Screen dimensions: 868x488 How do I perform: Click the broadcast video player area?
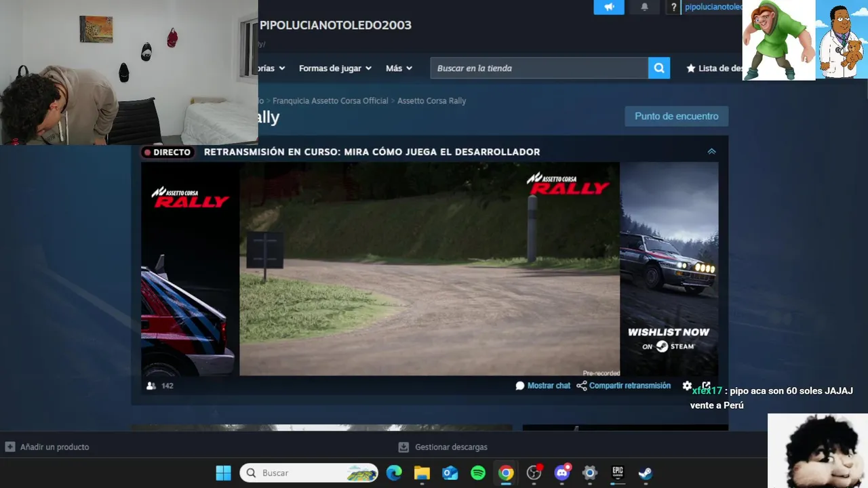[429, 268]
